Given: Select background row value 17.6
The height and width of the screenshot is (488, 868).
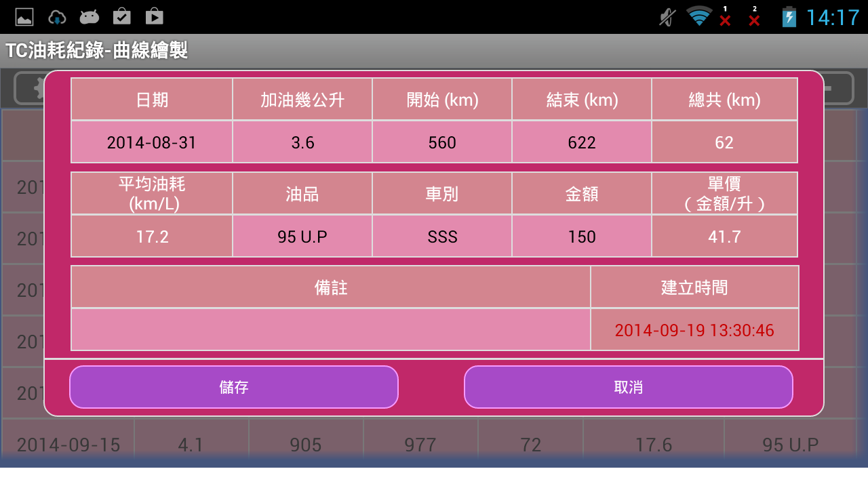Looking at the screenshot, I should [x=654, y=445].
